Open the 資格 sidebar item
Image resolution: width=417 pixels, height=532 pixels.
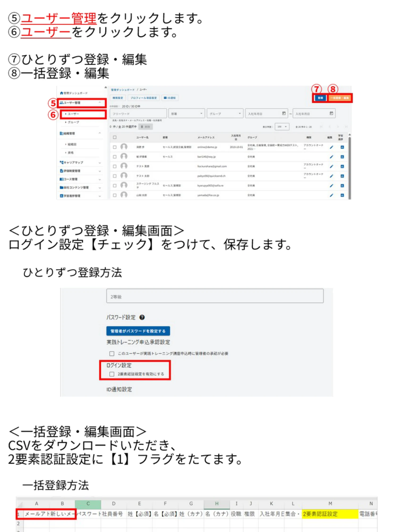[x=71, y=153]
